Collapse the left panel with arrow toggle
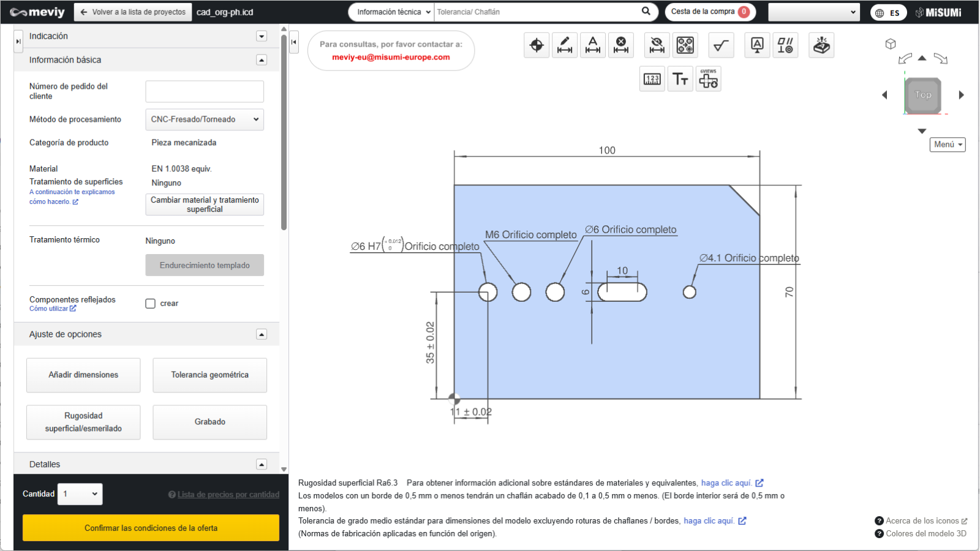Viewport: 980px width, 551px height. [x=294, y=42]
